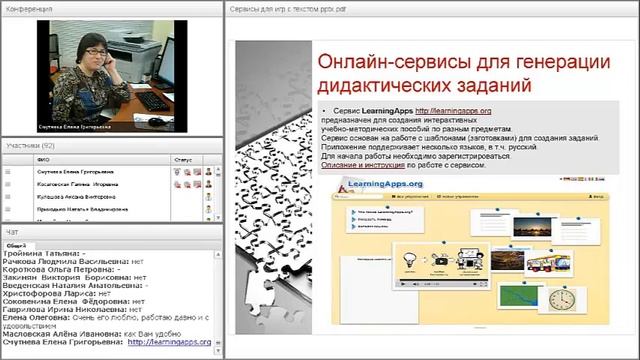
Task: Click the chat message from Масловская Алёна Ивановна
Action: pyautogui.click(x=92, y=334)
